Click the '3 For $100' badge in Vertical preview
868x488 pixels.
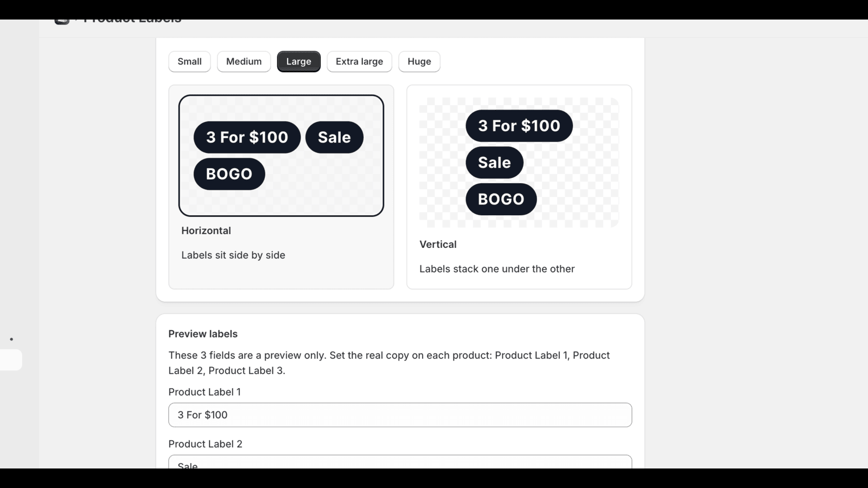(519, 126)
